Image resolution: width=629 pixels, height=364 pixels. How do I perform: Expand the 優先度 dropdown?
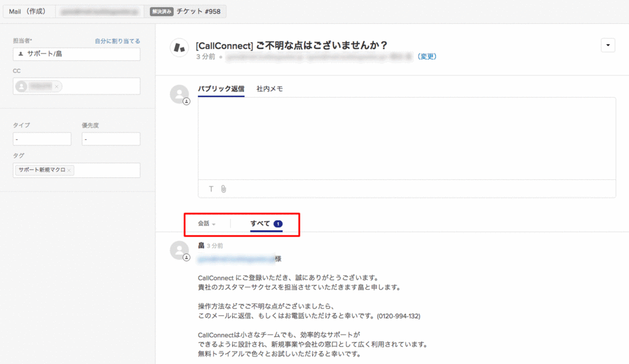point(111,139)
